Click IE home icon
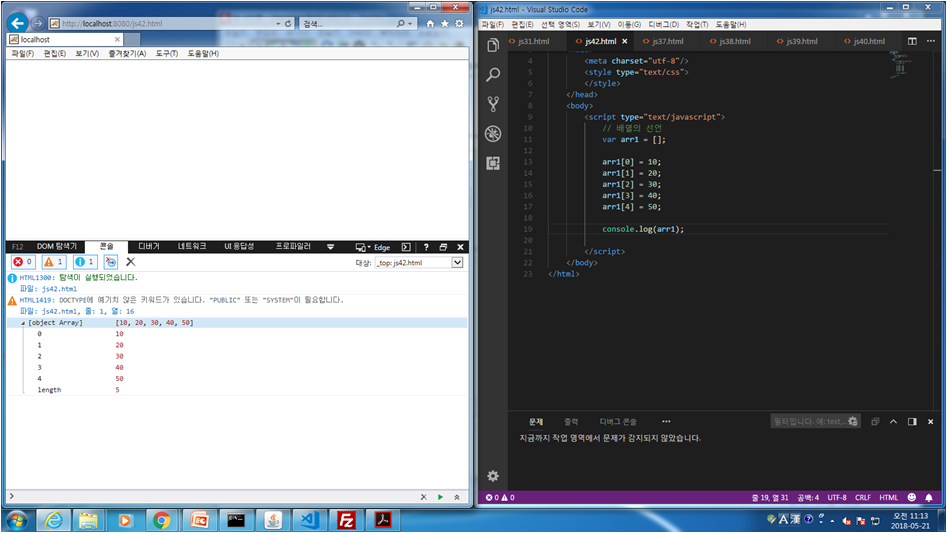This screenshot has height=533, width=947. pyautogui.click(x=430, y=24)
